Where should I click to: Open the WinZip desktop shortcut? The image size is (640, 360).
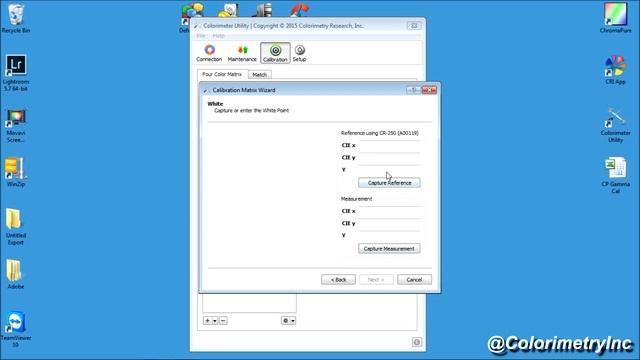[16, 172]
